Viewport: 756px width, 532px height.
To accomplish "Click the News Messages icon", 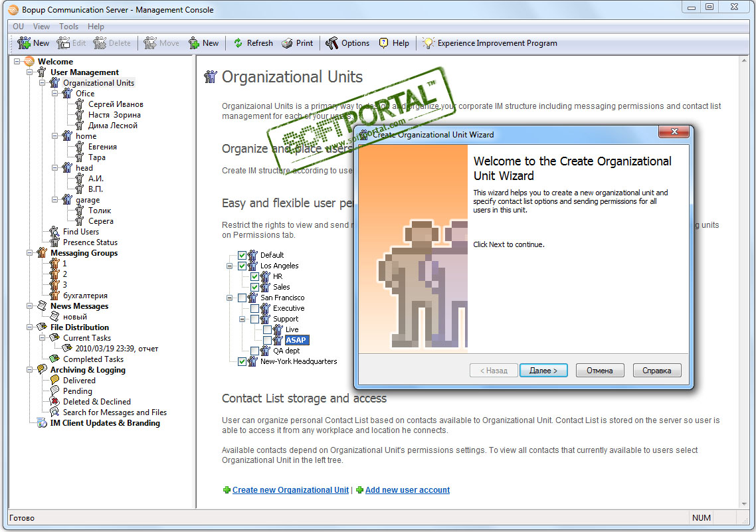I will [x=43, y=306].
